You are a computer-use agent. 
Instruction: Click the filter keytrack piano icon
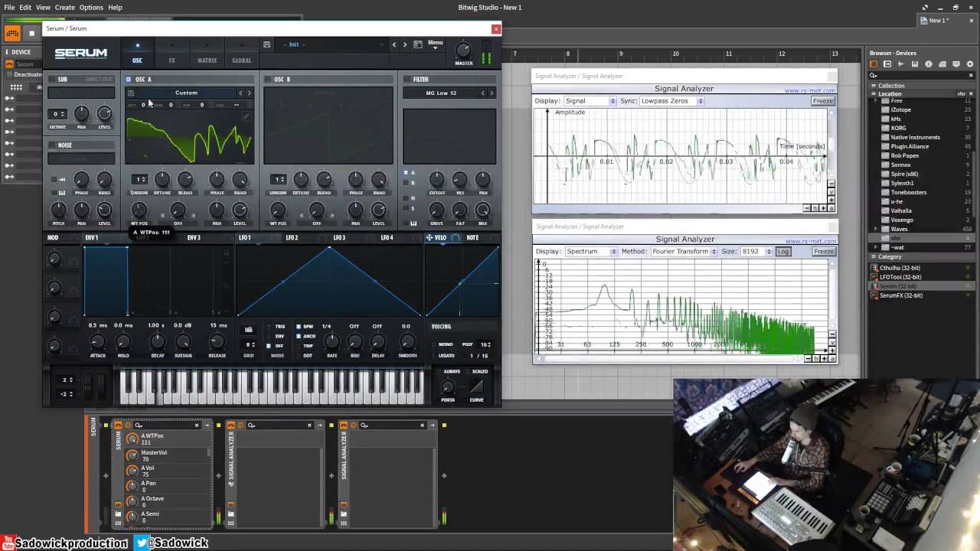click(413, 223)
